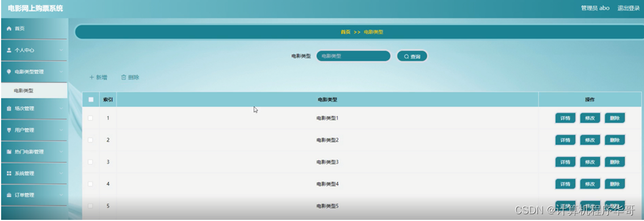The image size is (644, 221).
Task: Check the box for row 电影类型1
Action: point(90,118)
